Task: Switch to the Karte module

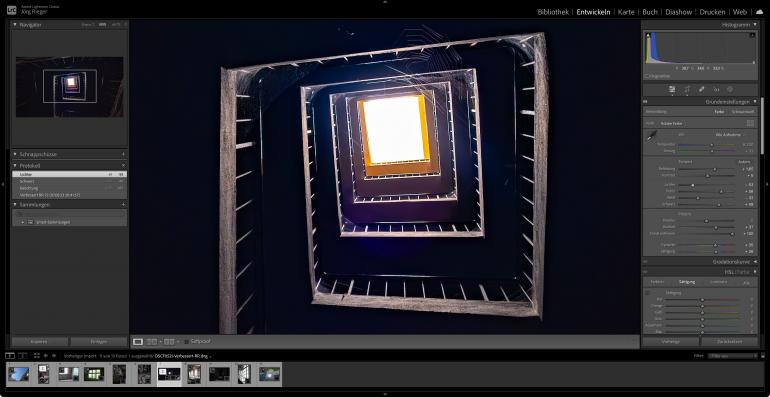Action: [626, 12]
